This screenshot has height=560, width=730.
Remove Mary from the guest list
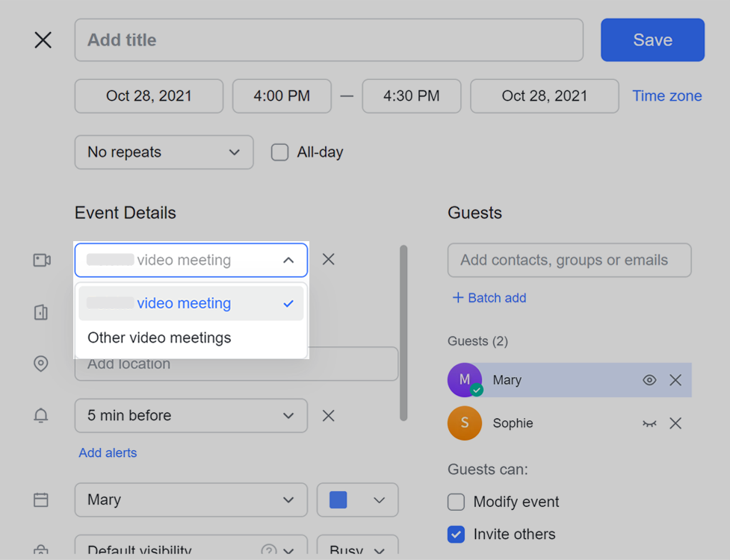(675, 380)
